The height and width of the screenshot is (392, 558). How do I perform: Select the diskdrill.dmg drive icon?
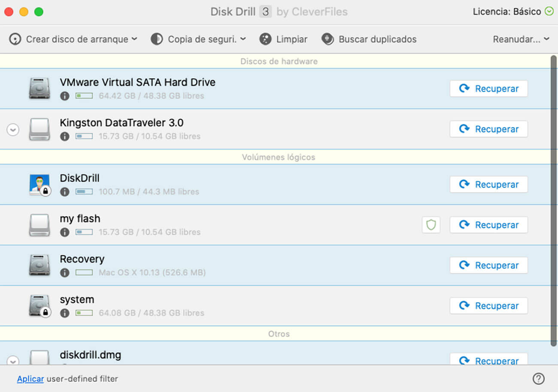[39, 358]
